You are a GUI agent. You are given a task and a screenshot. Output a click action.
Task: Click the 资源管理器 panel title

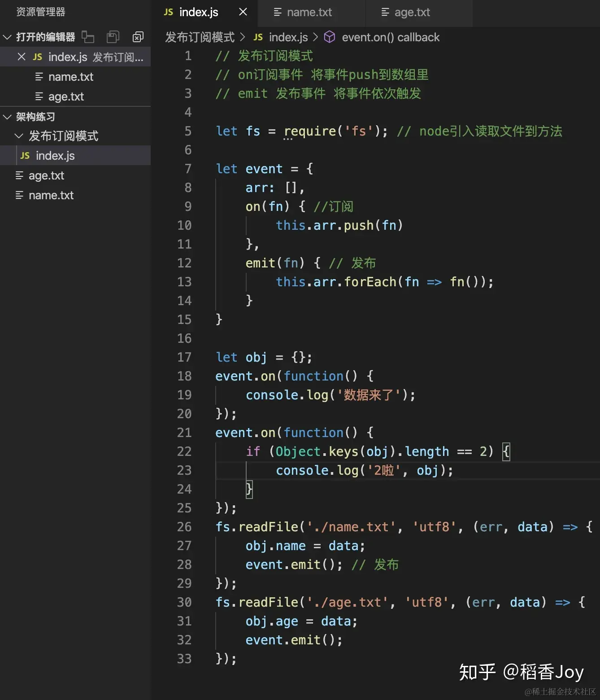point(41,12)
